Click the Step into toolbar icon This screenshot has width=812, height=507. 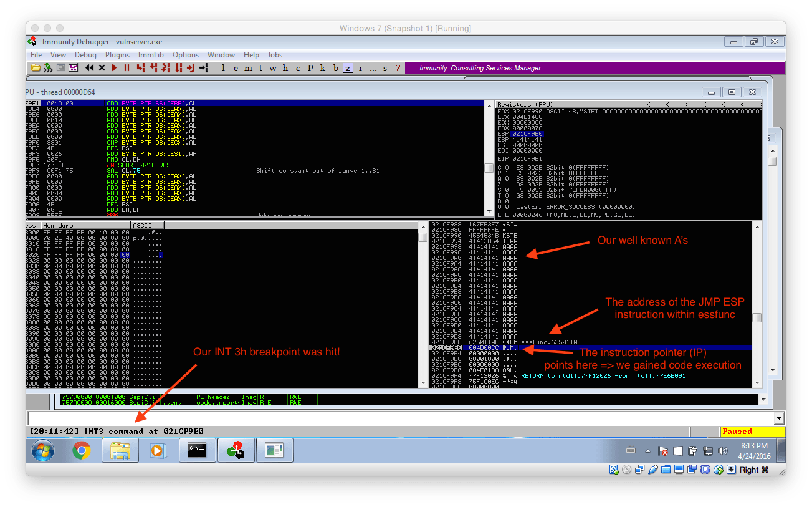pos(140,68)
